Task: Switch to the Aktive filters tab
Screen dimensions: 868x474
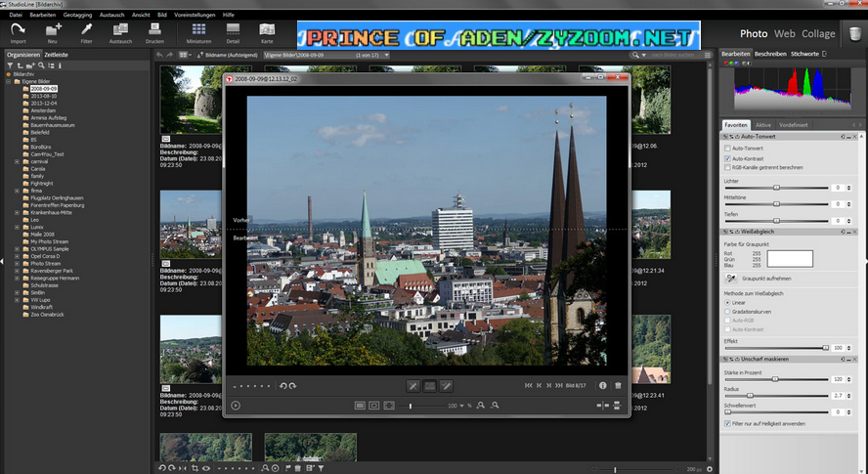Action: pos(762,125)
